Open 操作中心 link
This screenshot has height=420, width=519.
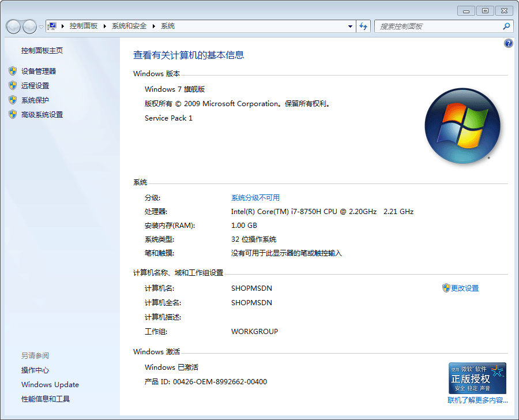coord(35,370)
